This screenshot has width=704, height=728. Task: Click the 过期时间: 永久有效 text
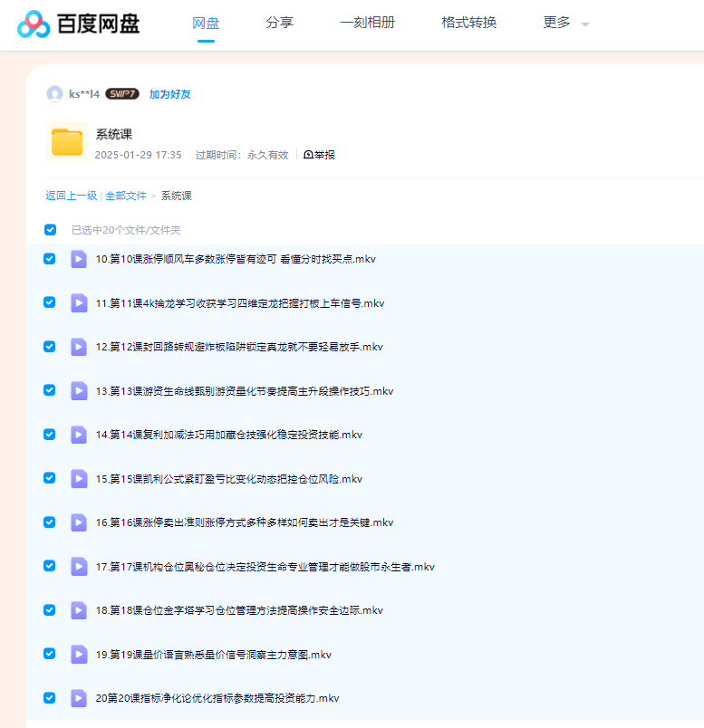pos(242,155)
